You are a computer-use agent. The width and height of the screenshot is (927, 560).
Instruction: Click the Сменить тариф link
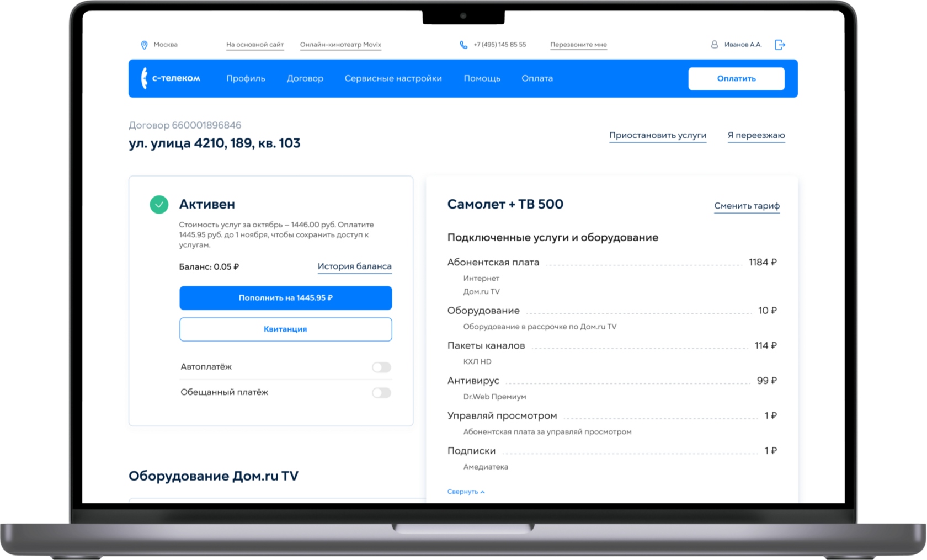[x=747, y=206]
